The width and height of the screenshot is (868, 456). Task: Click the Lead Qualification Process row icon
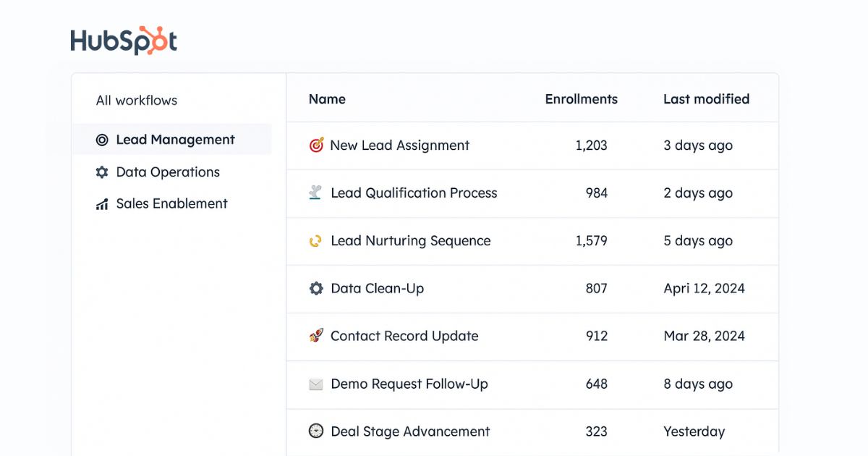(315, 193)
